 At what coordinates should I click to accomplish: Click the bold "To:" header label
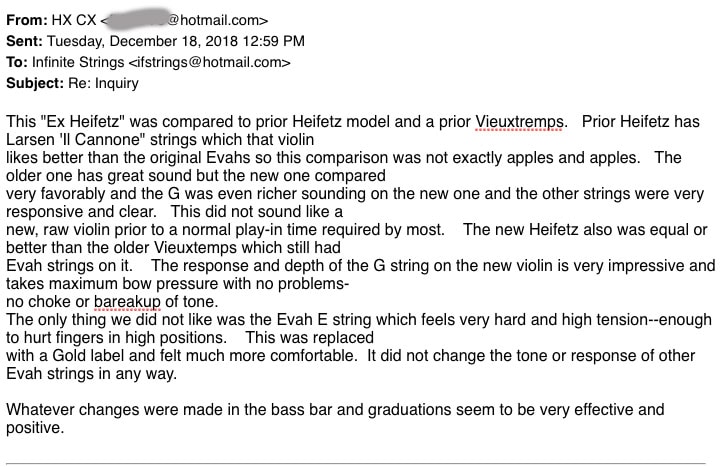point(19,62)
